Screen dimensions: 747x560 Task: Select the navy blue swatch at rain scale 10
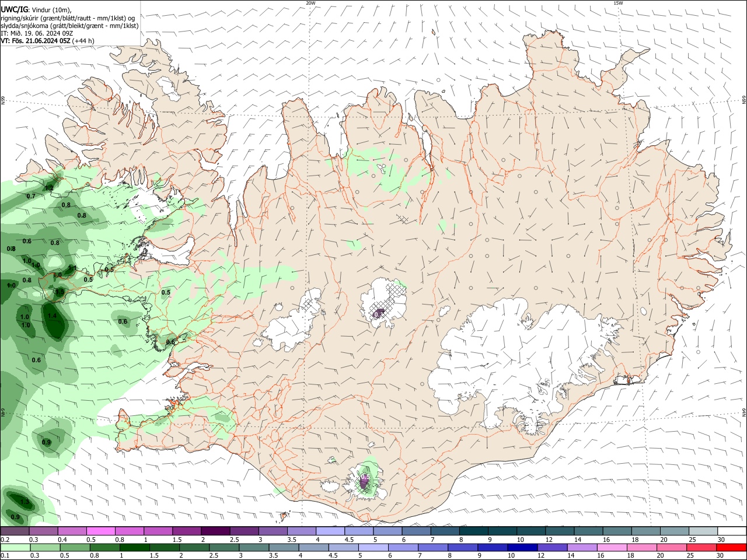coord(521,547)
